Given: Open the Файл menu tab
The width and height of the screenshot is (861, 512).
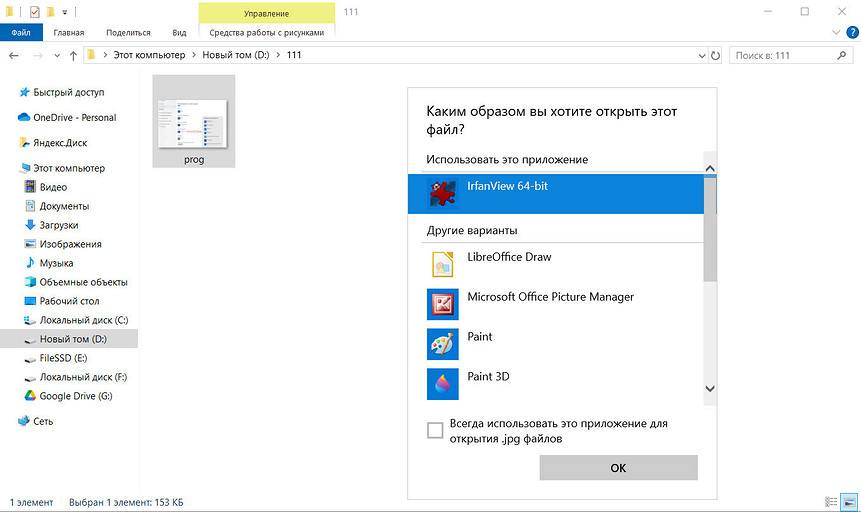Looking at the screenshot, I should (21, 32).
